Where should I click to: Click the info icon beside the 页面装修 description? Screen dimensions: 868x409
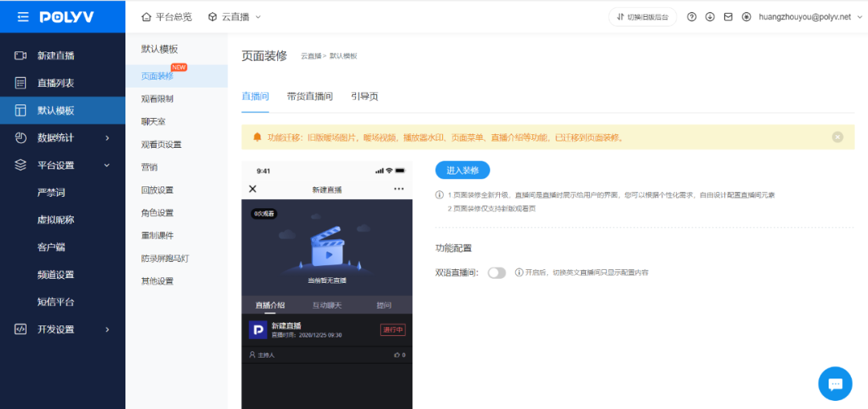tap(439, 194)
